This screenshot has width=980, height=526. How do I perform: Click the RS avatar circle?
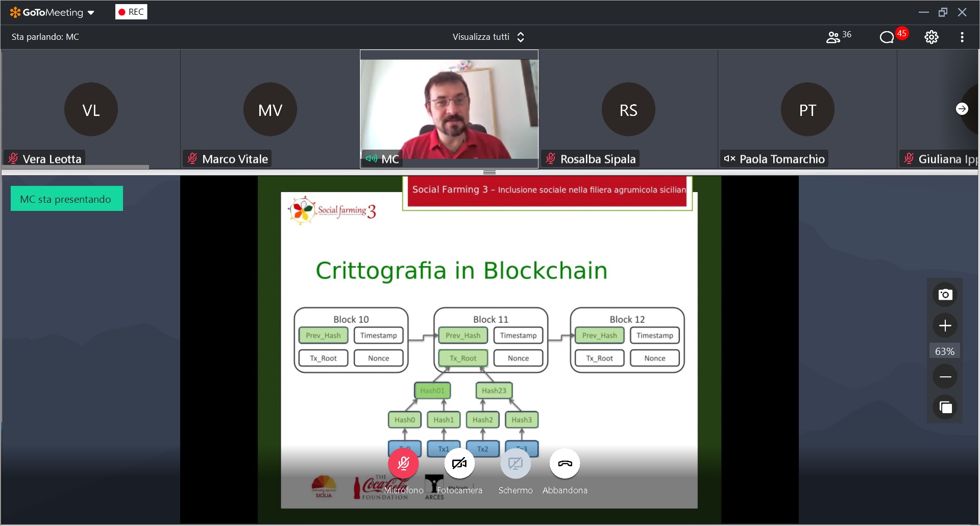[628, 109]
